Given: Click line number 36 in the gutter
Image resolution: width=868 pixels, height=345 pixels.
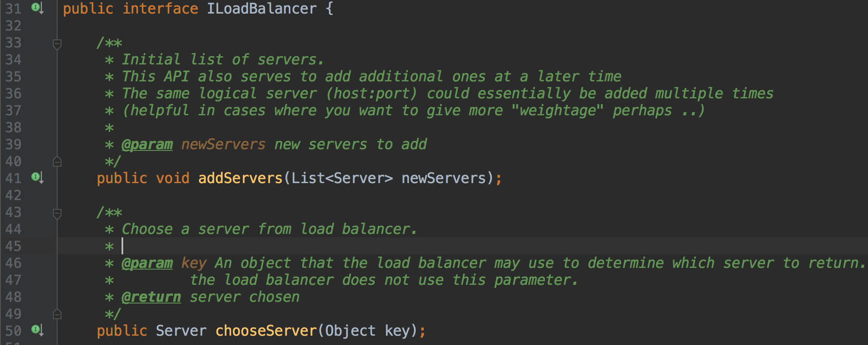Looking at the screenshot, I should 13,94.
